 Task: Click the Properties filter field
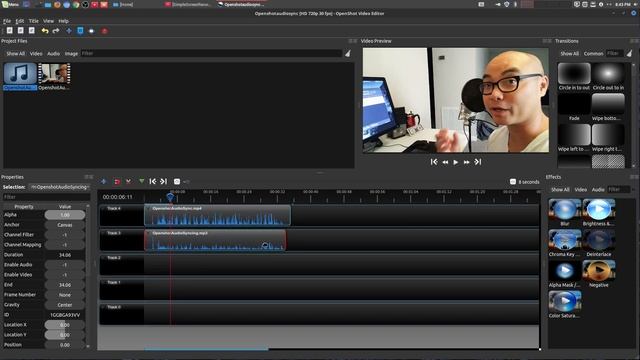[46, 197]
